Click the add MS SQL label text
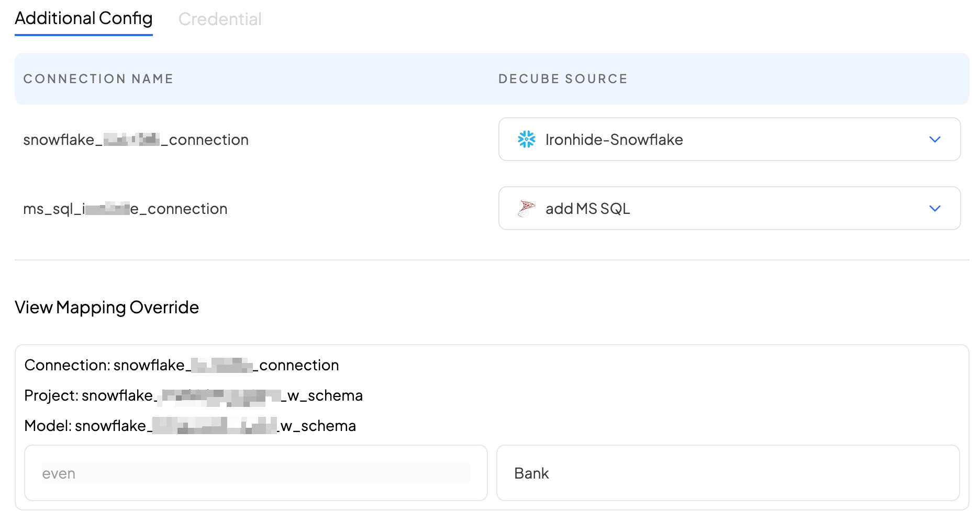 [x=587, y=209]
